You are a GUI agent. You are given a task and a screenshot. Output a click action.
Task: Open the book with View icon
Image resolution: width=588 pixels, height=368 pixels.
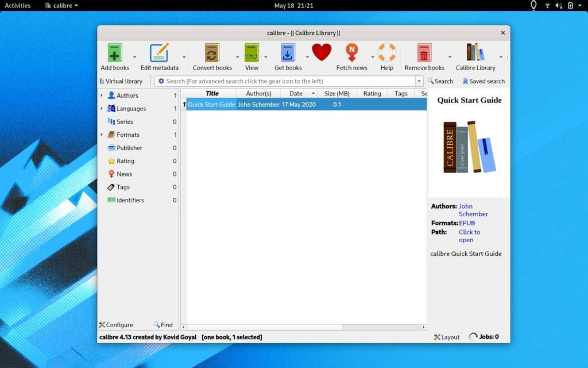[x=252, y=53]
